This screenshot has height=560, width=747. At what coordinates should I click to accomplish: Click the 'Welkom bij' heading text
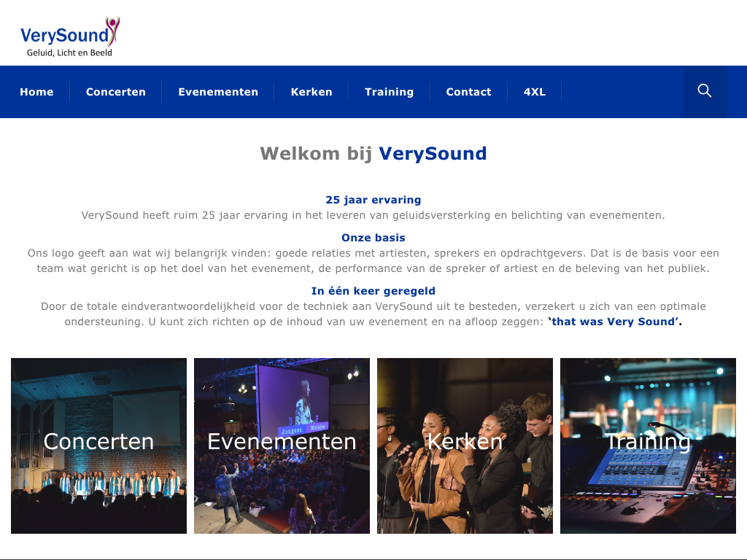click(x=316, y=153)
